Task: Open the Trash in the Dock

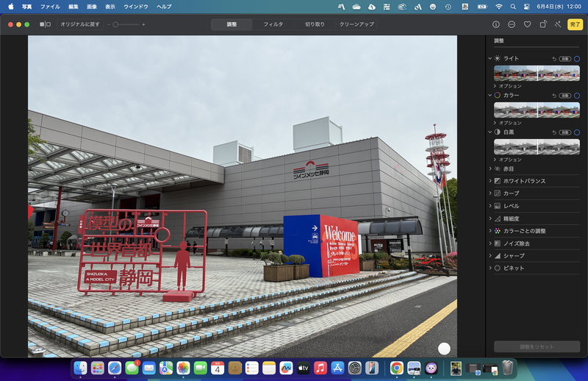Action: point(507,368)
